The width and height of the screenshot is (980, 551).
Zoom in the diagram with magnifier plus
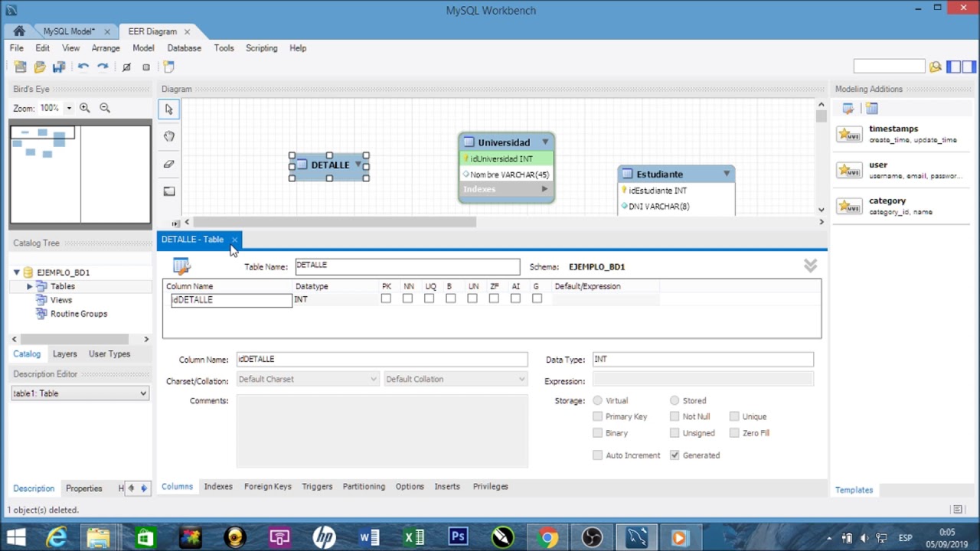pos(85,108)
